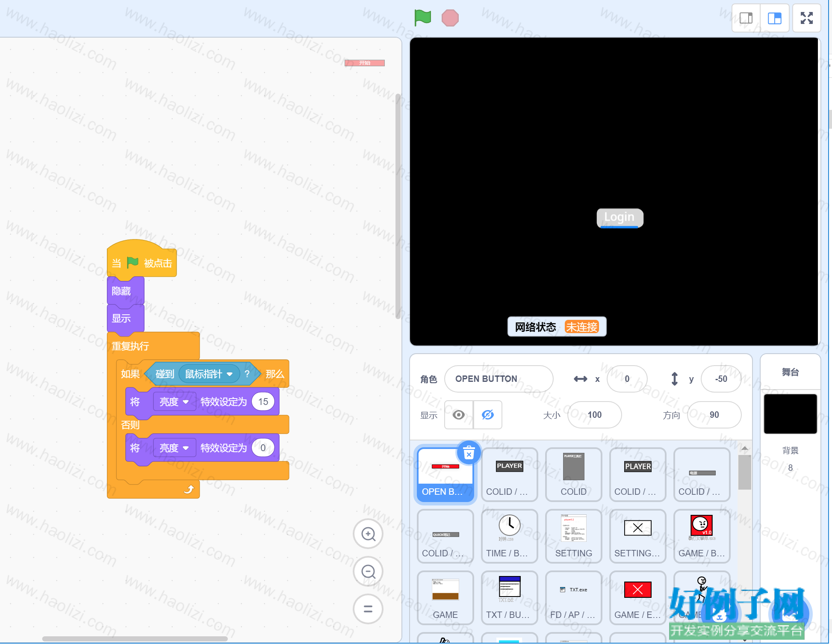The image size is (832, 644).
Task: Edit the sprite name field OPEN BUTTON
Action: [x=499, y=379]
